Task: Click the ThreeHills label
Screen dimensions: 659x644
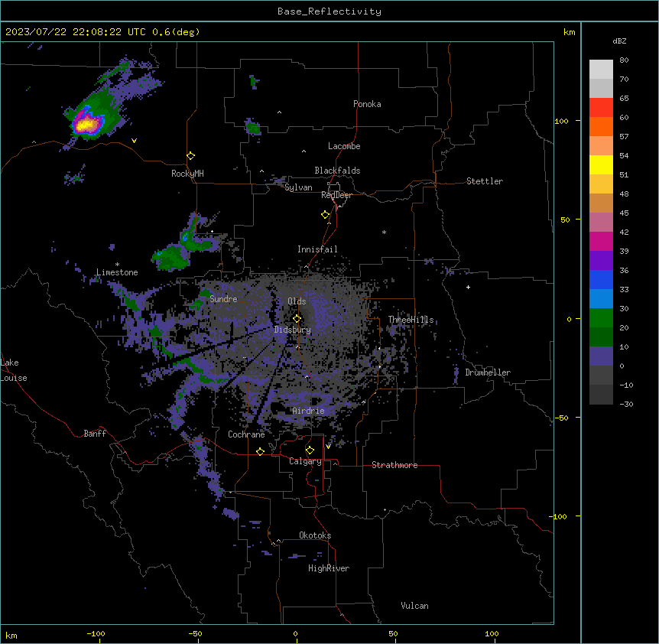Action: (x=411, y=320)
